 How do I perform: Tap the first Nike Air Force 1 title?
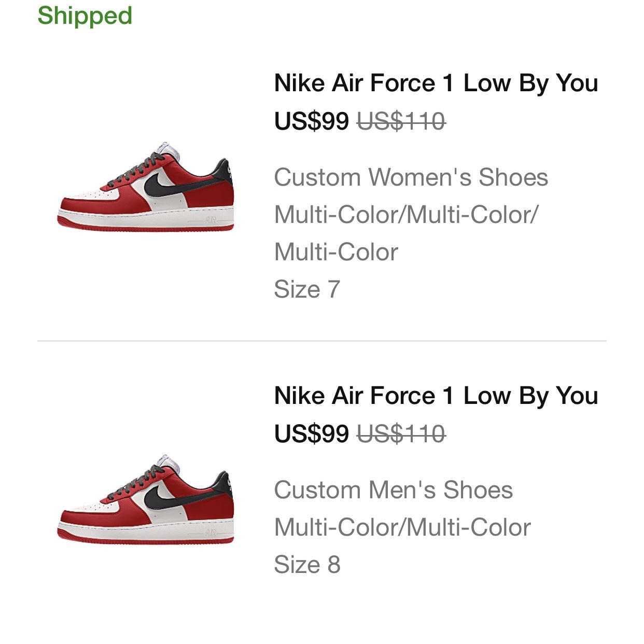[436, 83]
